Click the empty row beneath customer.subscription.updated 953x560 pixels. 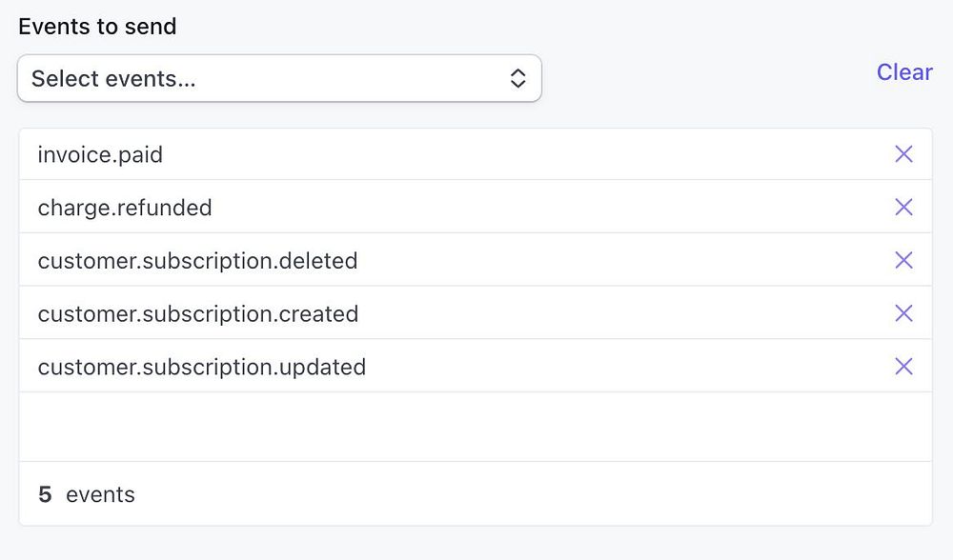[x=475, y=427]
